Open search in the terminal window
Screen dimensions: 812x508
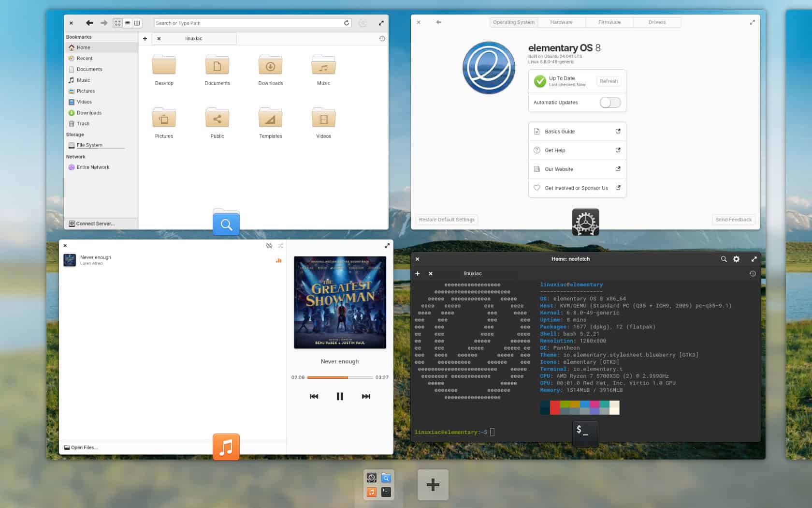(x=724, y=259)
